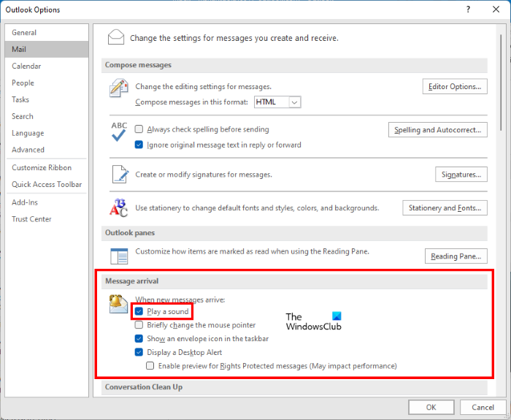Screen dimensions: 511x420
Task: Close the Outlook Options dialog
Action: pos(496,9)
